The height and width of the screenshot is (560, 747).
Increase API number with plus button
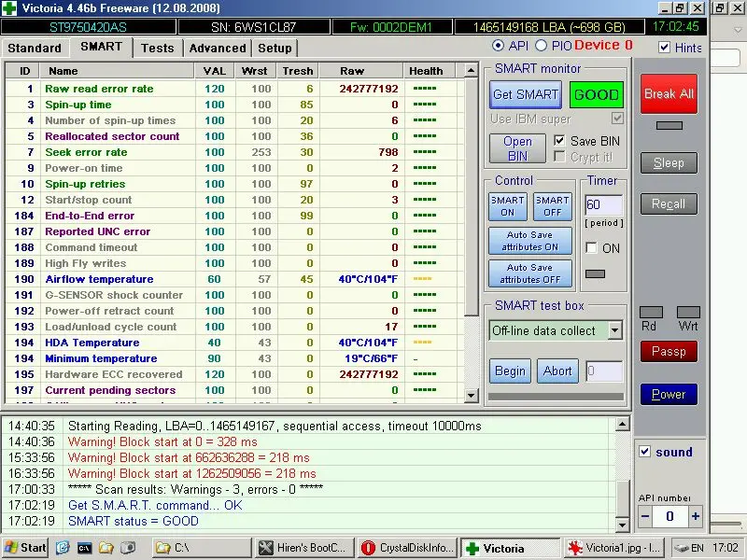tap(695, 516)
